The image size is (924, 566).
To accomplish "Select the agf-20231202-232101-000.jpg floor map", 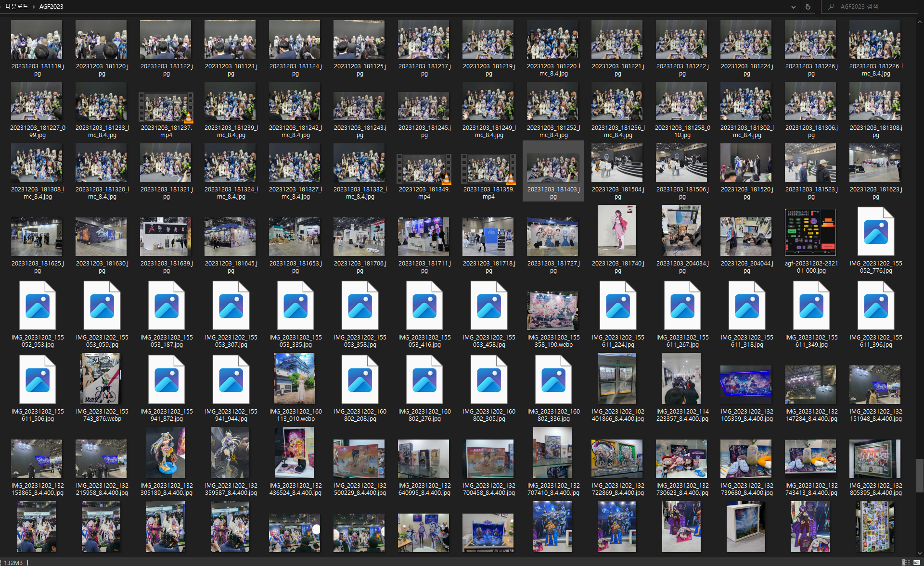I will click(x=810, y=232).
